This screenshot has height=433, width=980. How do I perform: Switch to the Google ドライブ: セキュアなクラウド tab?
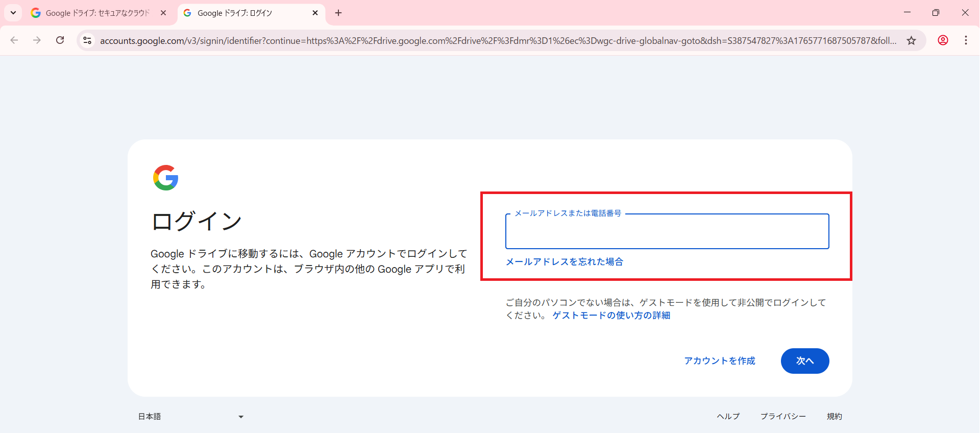tap(99, 13)
